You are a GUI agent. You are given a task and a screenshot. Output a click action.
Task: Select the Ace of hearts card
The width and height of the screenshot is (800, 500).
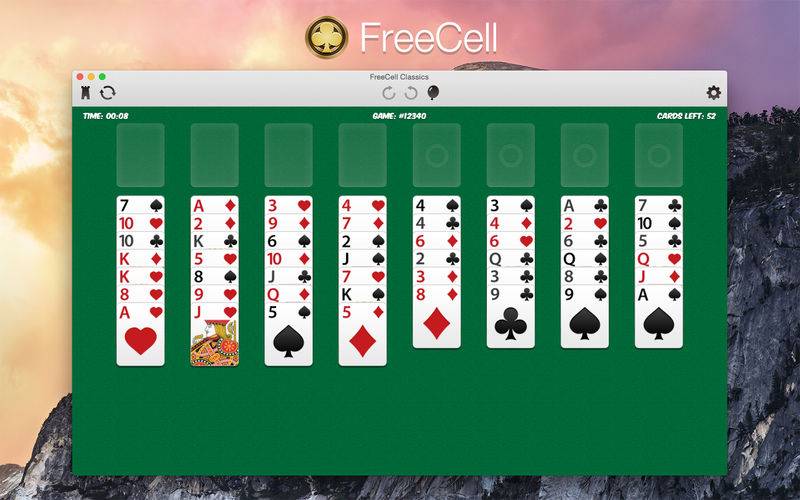tap(140, 335)
